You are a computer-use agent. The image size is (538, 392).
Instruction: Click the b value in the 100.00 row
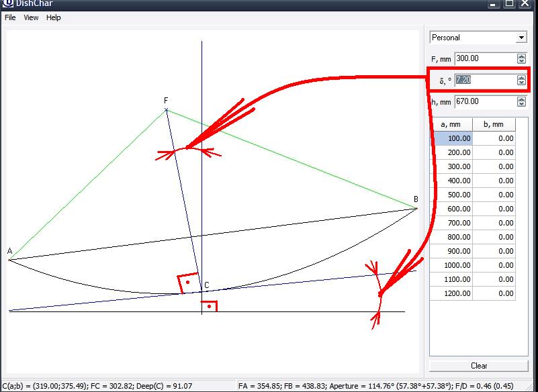[494, 138]
